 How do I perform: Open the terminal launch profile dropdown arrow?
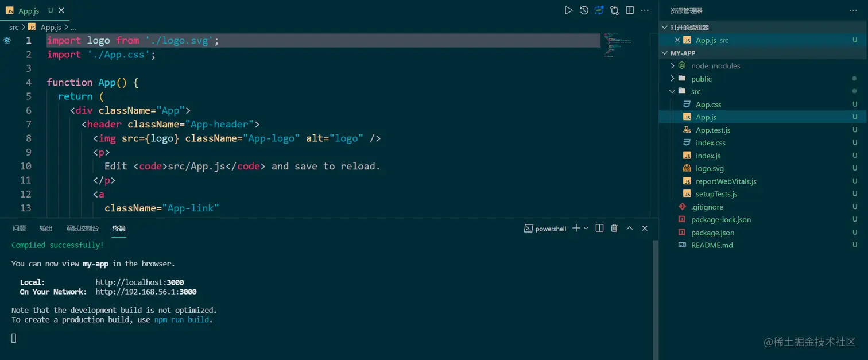[x=586, y=228]
